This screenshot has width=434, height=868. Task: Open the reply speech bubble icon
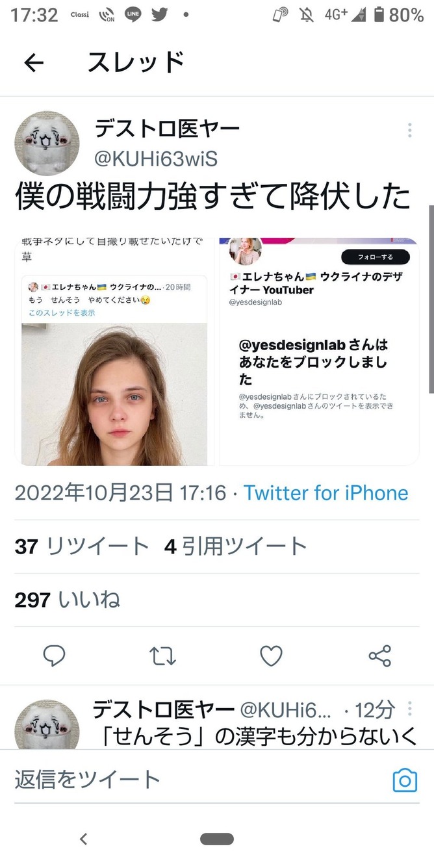[x=54, y=656]
